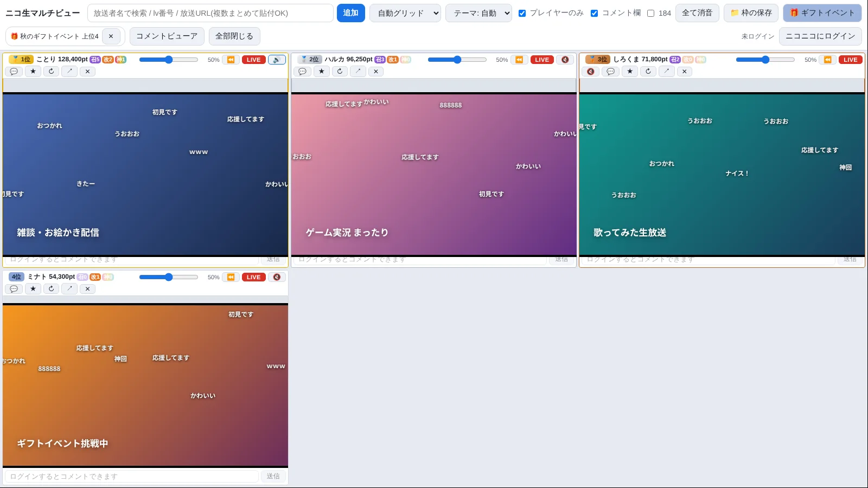Favorite ハルカ's stream with the star

[322, 72]
